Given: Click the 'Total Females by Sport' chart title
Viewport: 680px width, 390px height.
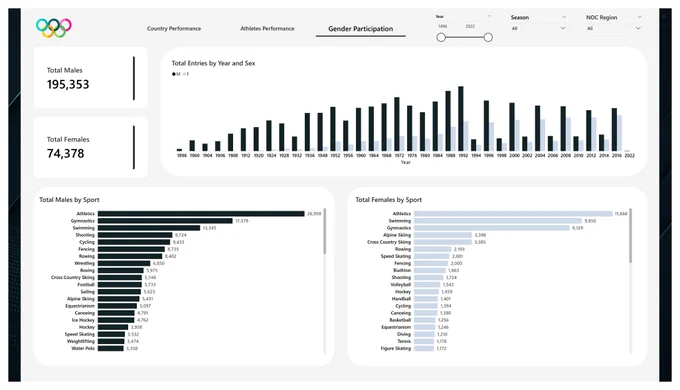Looking at the screenshot, I should pos(389,200).
